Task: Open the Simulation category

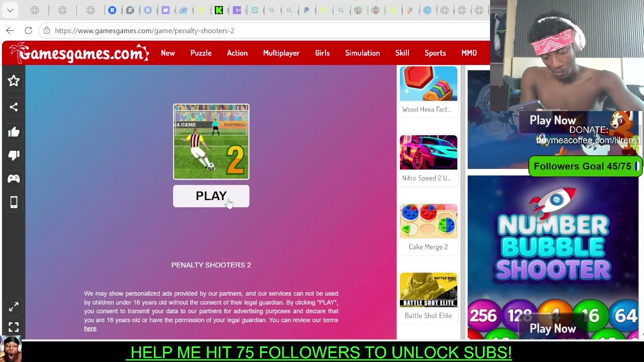Action: (362, 53)
